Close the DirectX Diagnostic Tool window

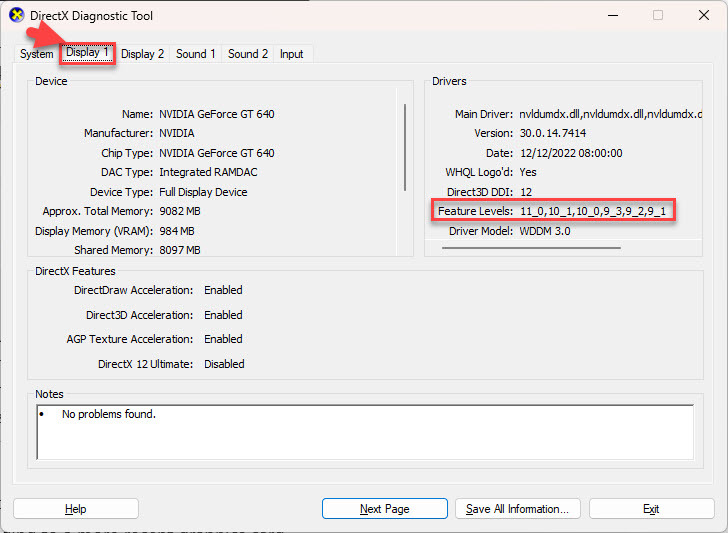pos(703,16)
